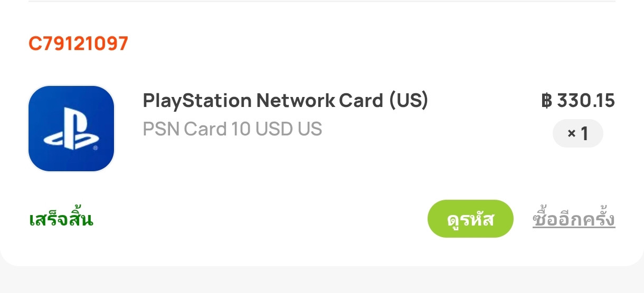Tap the (US) region text in the title

[x=409, y=100]
